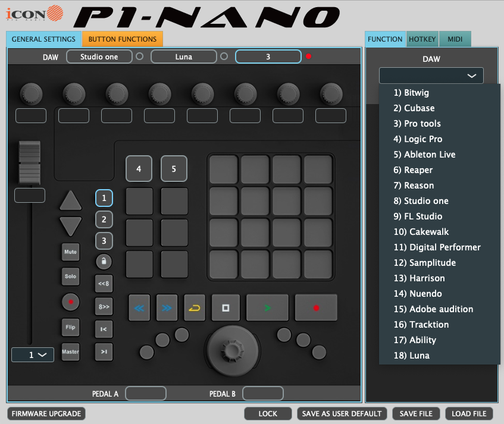Viewport: 504px width, 424px height.
Task: Click the 8>> bank right button
Action: [x=104, y=307]
